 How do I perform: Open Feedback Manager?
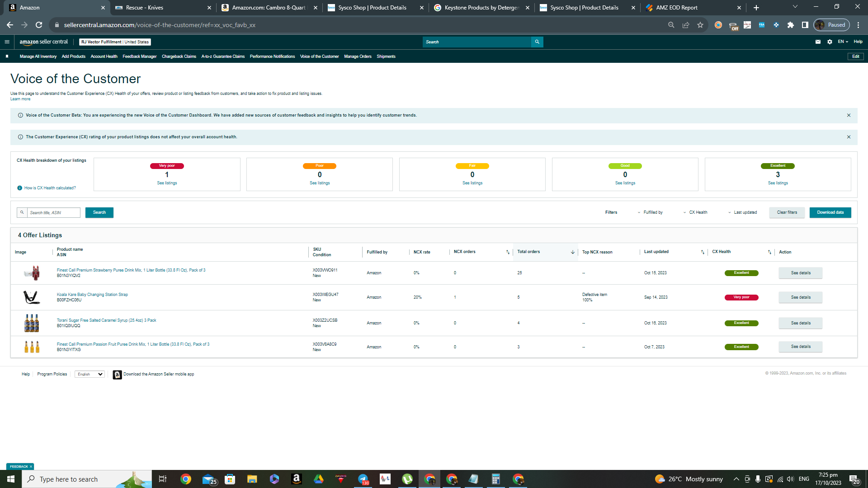pos(139,56)
